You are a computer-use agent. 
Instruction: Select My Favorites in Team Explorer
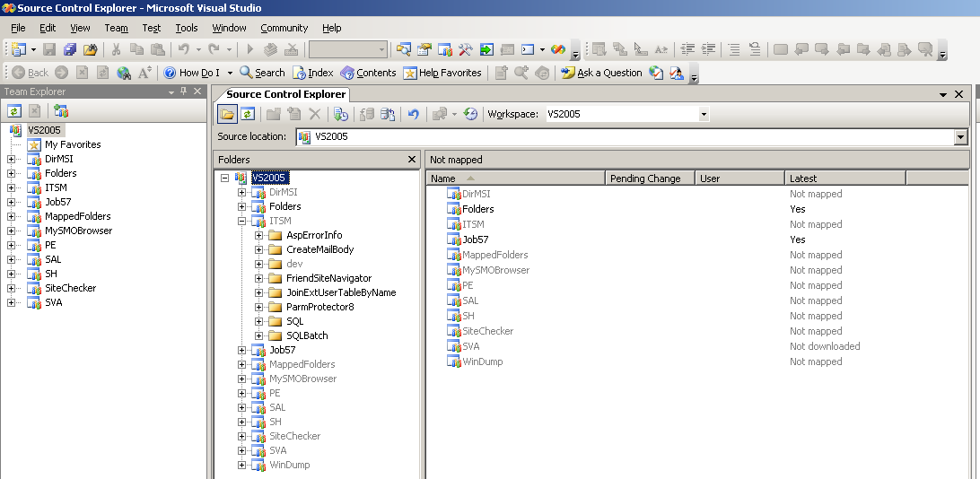73,145
